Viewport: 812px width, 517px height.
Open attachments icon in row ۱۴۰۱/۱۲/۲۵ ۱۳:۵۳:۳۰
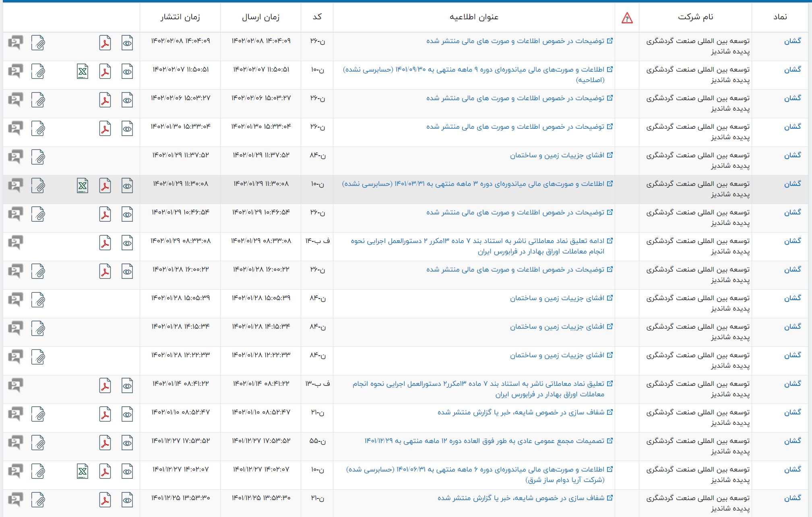[x=38, y=500]
